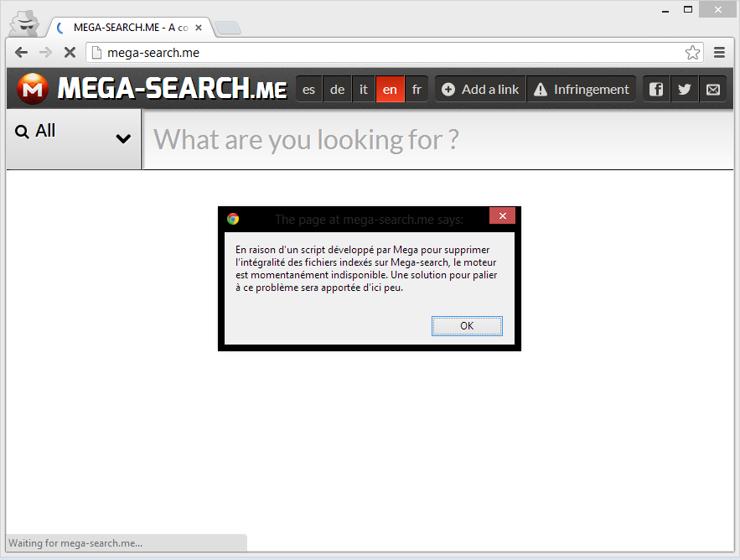
Task: Open the site's Facebook page icon
Action: [655, 89]
